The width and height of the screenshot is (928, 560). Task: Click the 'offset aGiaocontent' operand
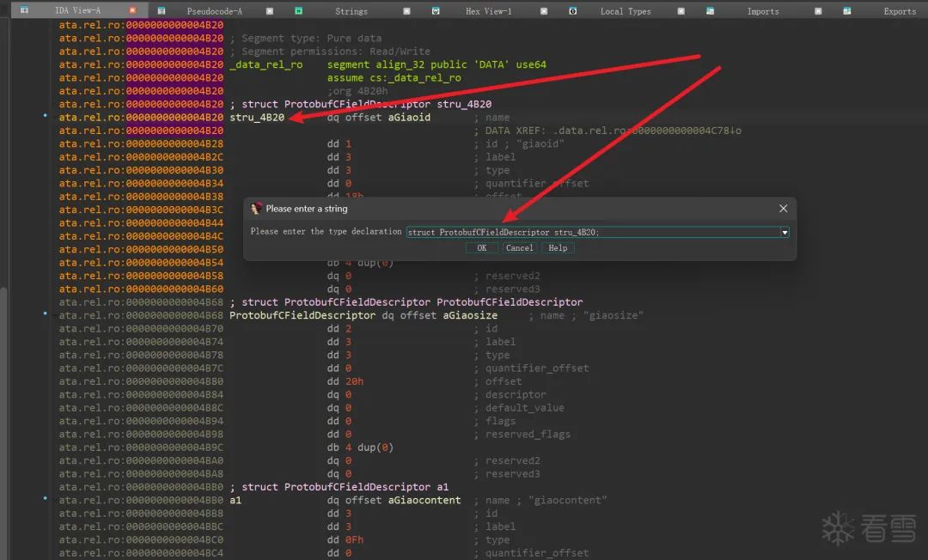[403, 500]
